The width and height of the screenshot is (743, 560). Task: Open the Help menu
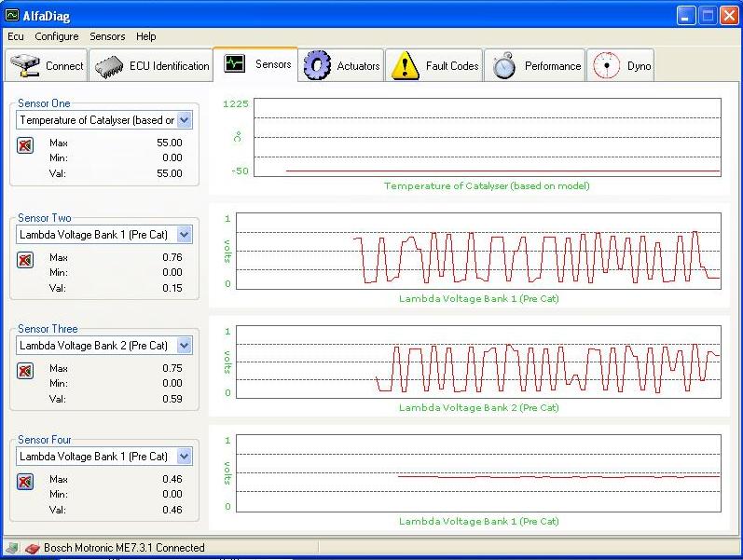point(146,36)
